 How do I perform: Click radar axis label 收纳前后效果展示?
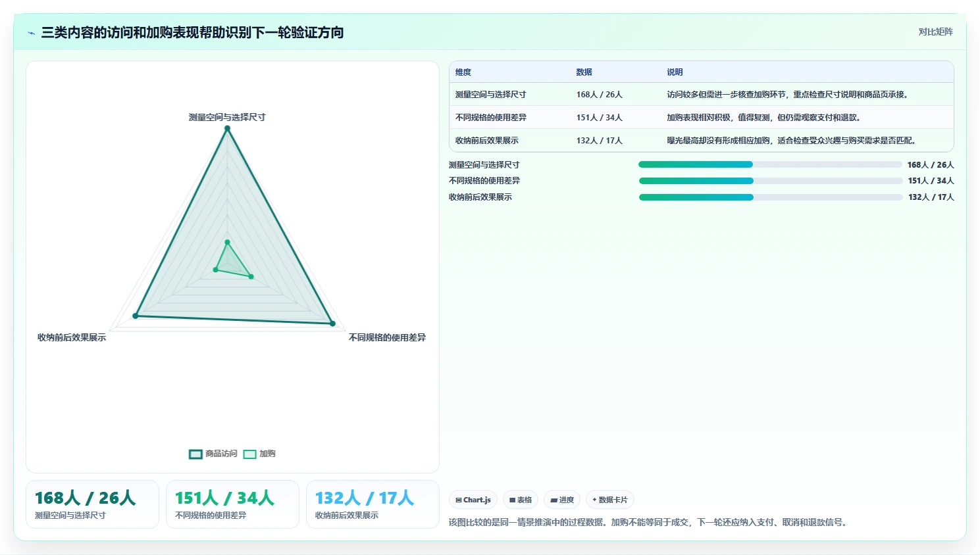click(72, 337)
